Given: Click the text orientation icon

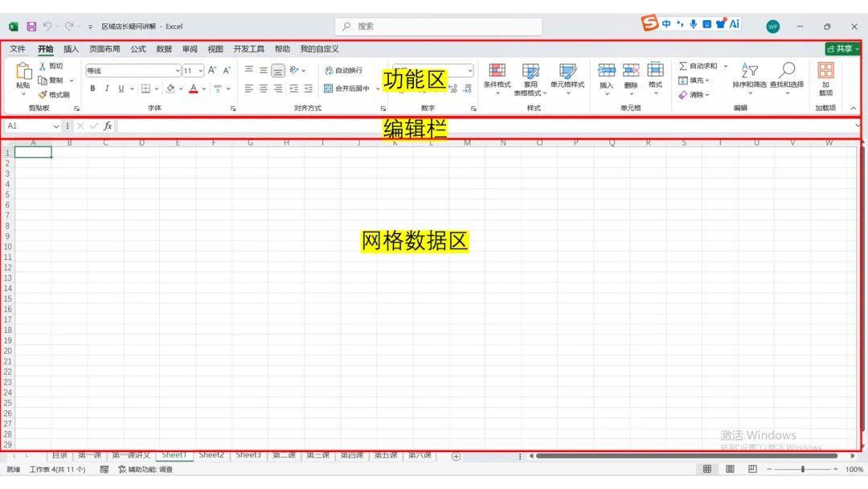Looking at the screenshot, I should tap(294, 70).
